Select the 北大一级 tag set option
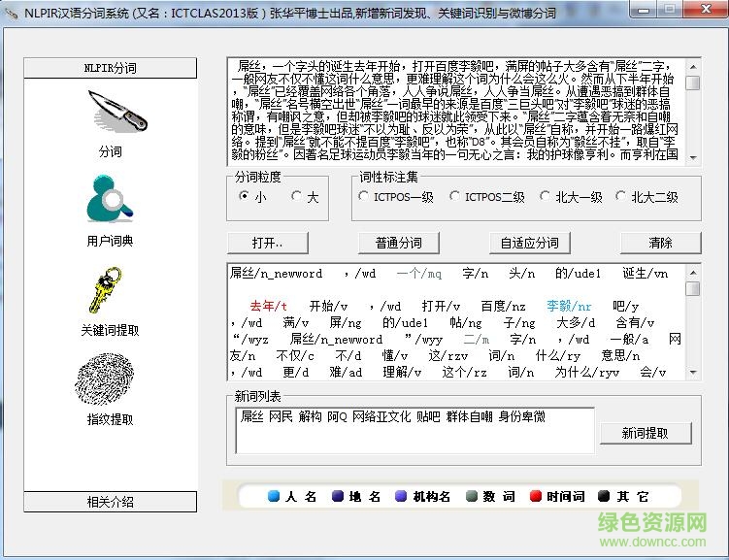This screenshot has height=560, width=729. [x=546, y=197]
